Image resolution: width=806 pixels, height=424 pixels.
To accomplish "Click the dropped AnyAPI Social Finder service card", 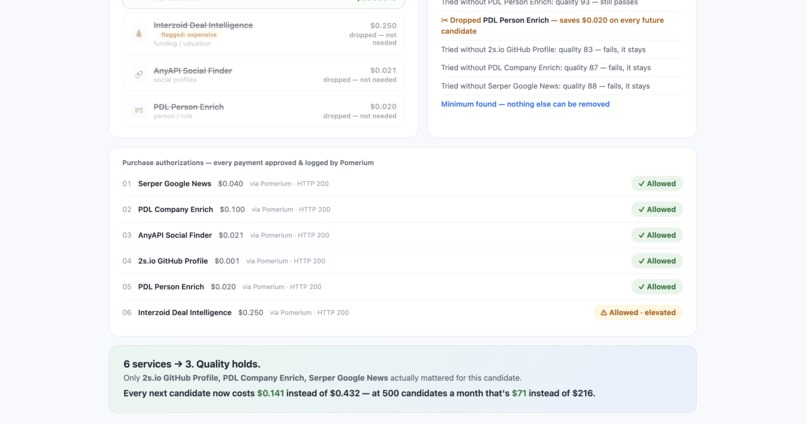I will pos(264,75).
